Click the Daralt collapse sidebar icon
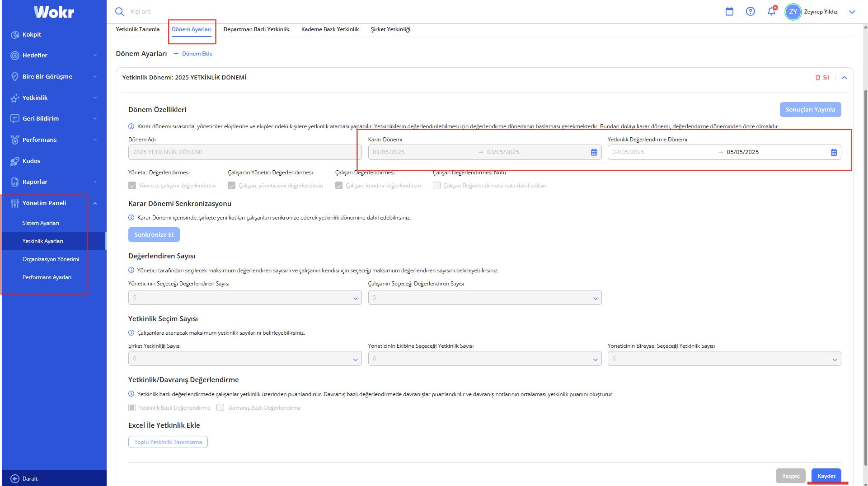The image size is (868, 486). 15,479
